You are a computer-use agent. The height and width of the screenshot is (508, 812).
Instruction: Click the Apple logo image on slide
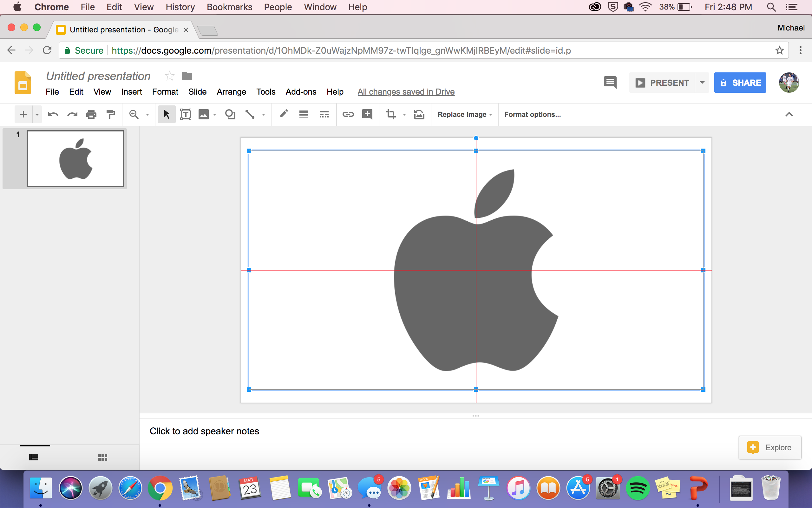(x=476, y=270)
